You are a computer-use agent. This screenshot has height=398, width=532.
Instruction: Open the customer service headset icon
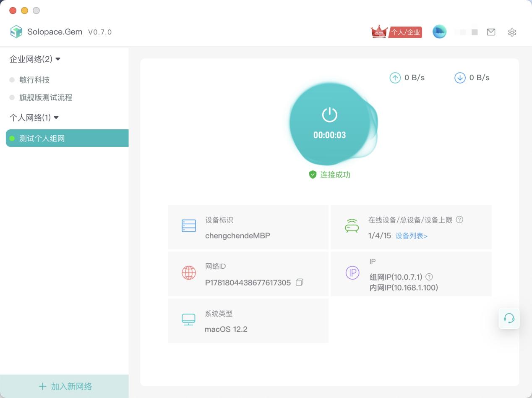[x=509, y=318]
